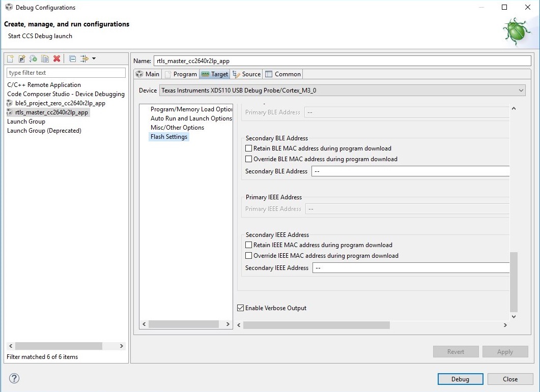Viewport: 540px width, 392px height.
Task: Enable Retain IEEE MAC address checkbox
Action: point(249,245)
